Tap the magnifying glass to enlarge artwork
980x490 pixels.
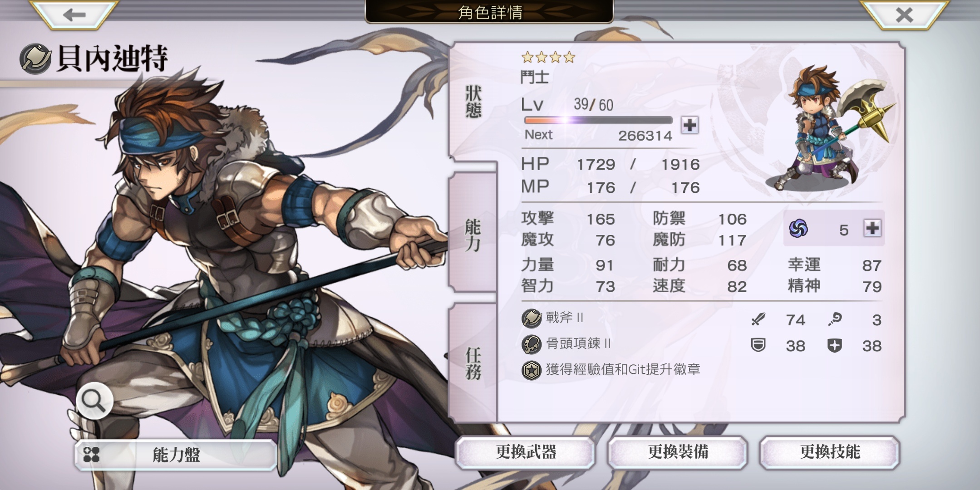(x=94, y=401)
